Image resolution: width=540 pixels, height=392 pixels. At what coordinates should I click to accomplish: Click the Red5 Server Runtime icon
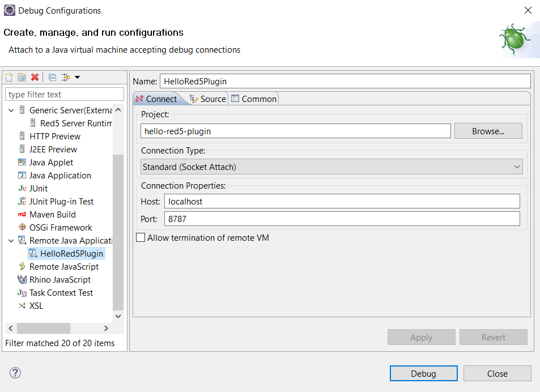click(33, 123)
